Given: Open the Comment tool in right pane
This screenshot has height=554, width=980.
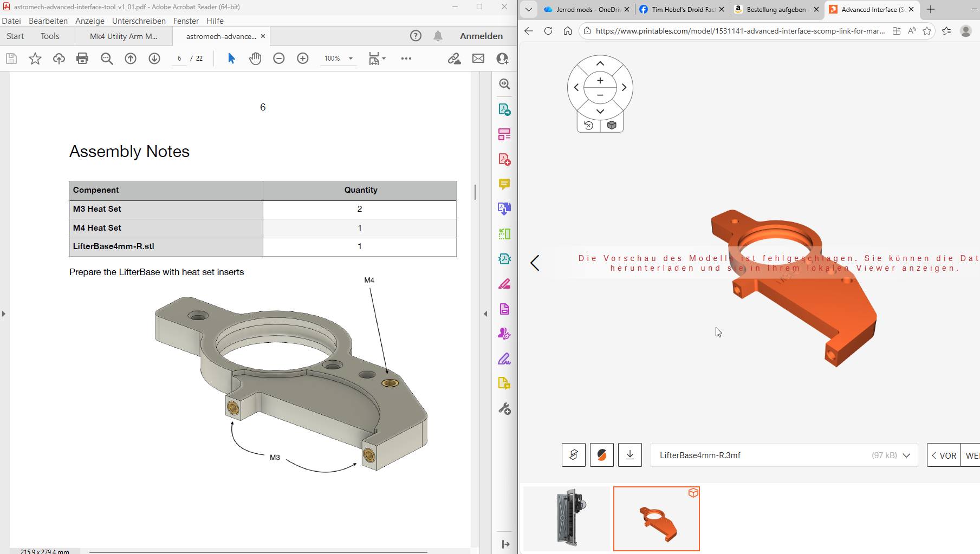Looking at the screenshot, I should (x=504, y=184).
